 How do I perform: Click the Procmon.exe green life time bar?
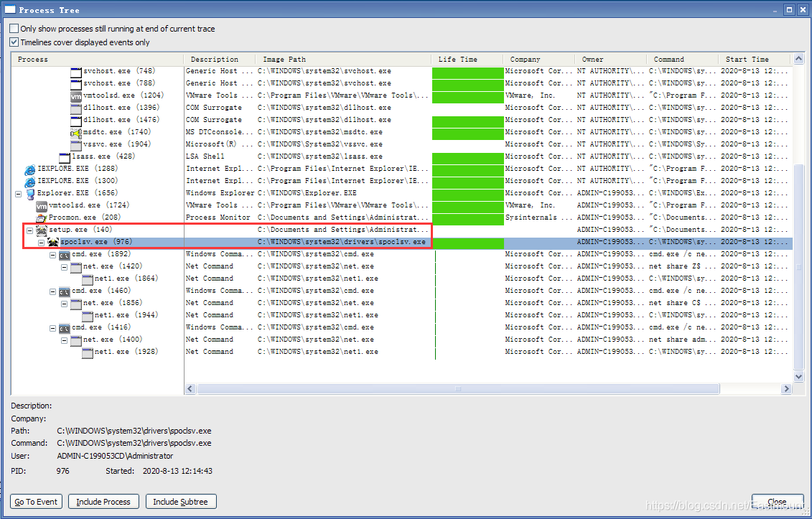tap(468, 218)
